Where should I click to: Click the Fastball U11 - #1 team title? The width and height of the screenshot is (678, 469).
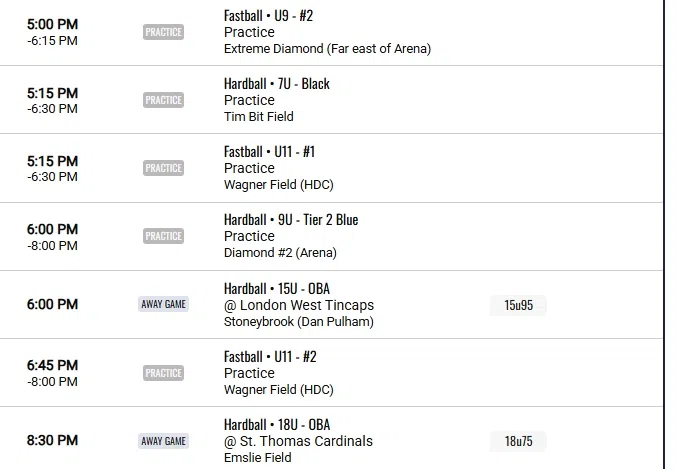269,152
